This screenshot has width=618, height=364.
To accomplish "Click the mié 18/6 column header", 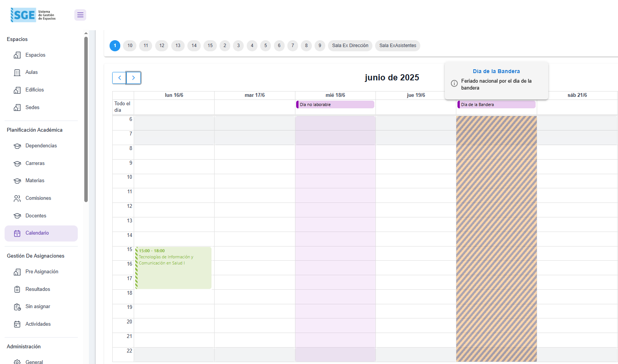I will click(x=335, y=95).
